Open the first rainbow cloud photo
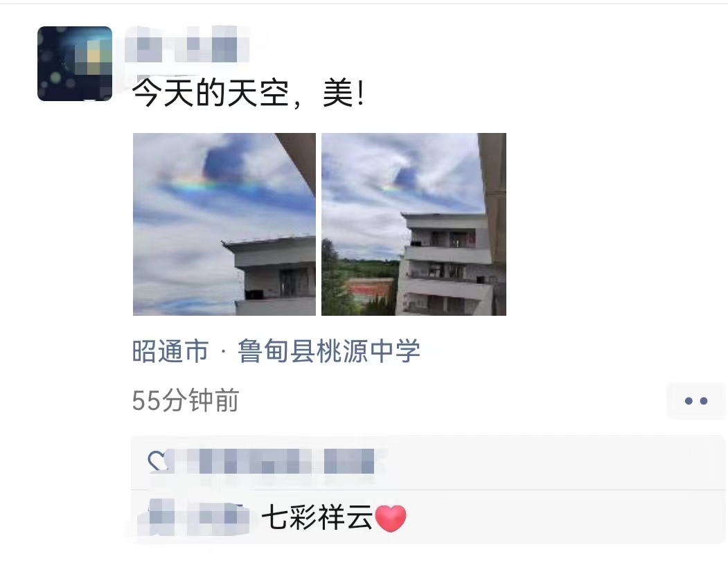This screenshot has width=728, height=563. coord(224,224)
